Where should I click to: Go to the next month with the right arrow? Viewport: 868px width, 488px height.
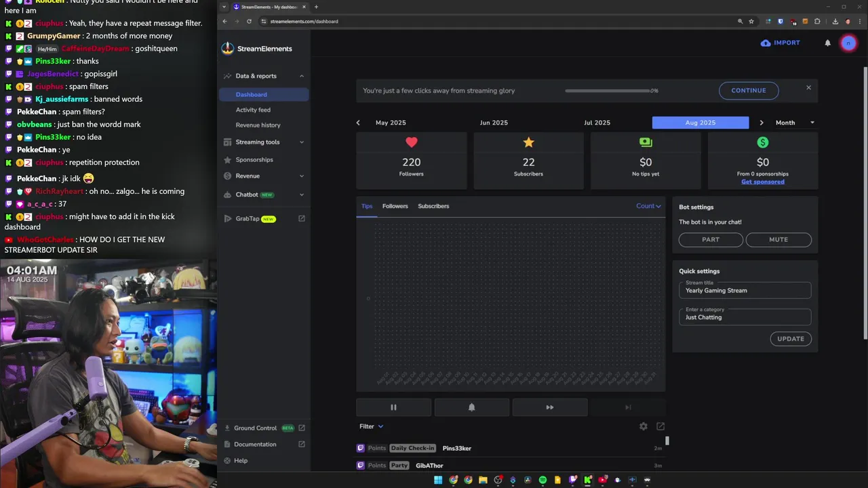pos(762,123)
